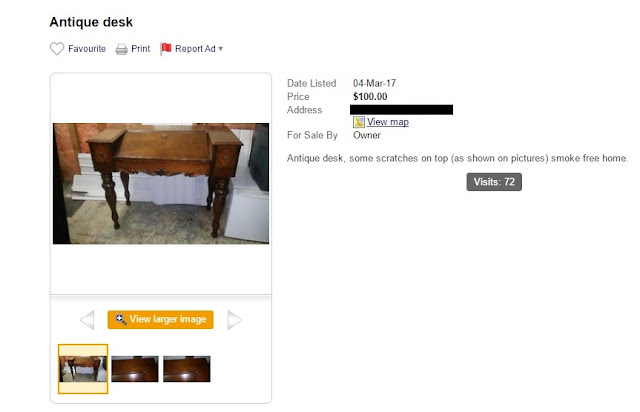This screenshot has width=640, height=412.
Task: Click the Favourite text link
Action: pos(87,49)
